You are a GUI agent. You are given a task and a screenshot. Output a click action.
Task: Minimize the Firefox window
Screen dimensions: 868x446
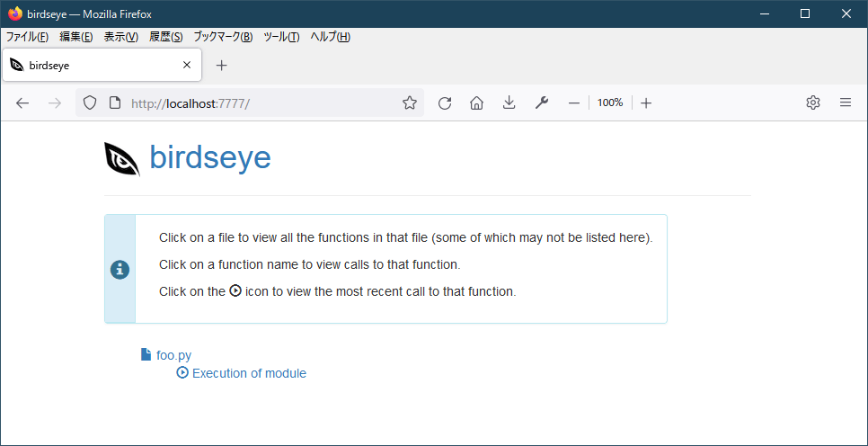click(x=765, y=13)
